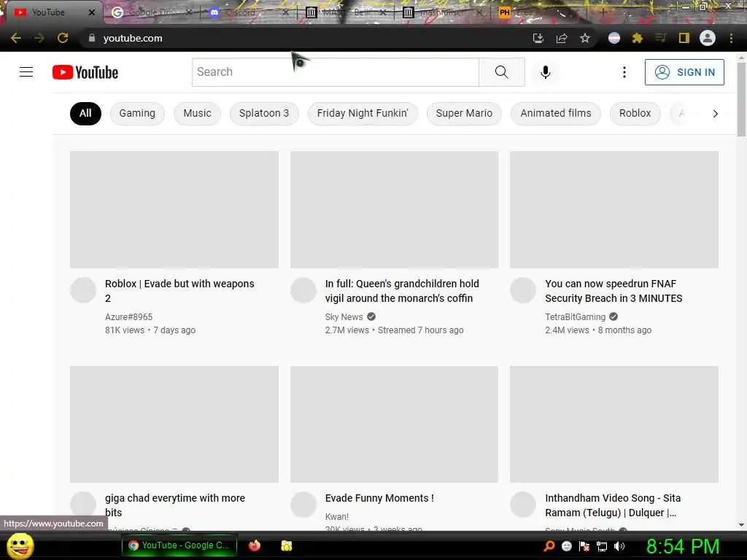Open the yellow folder taskbar icon
747x560 pixels.
click(x=286, y=545)
